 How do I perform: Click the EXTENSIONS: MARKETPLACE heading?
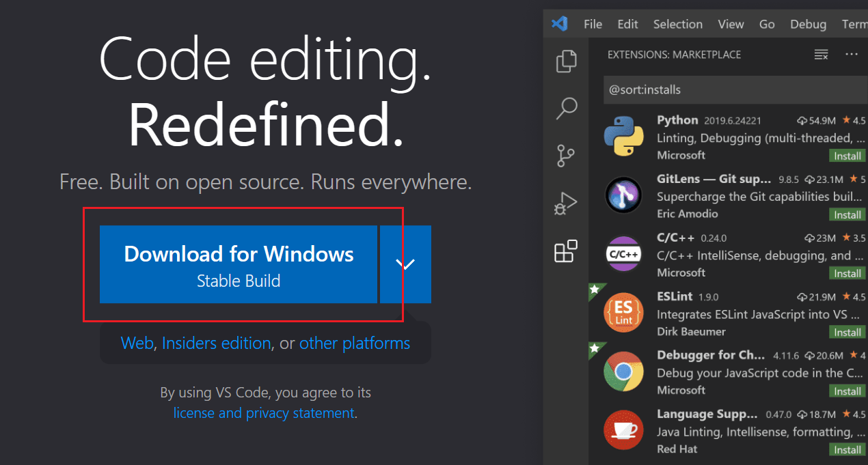point(674,55)
